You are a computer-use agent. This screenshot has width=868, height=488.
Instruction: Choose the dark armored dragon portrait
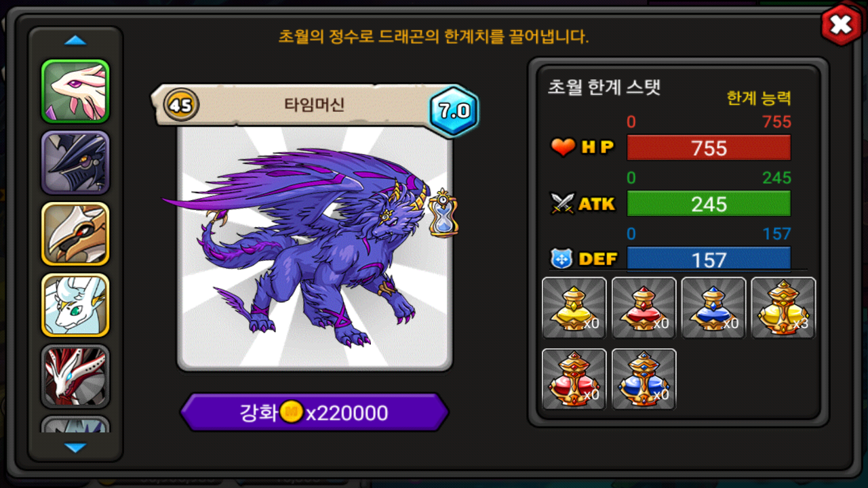tap(75, 163)
